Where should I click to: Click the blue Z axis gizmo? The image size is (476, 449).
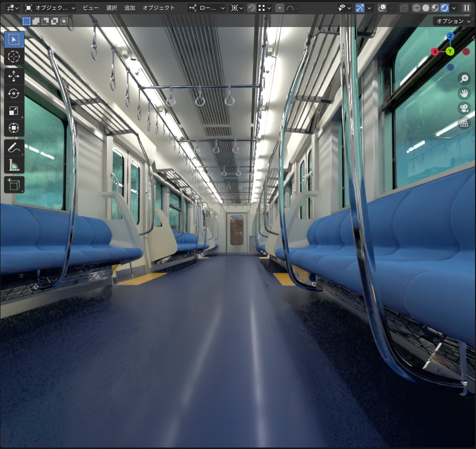[x=450, y=36]
